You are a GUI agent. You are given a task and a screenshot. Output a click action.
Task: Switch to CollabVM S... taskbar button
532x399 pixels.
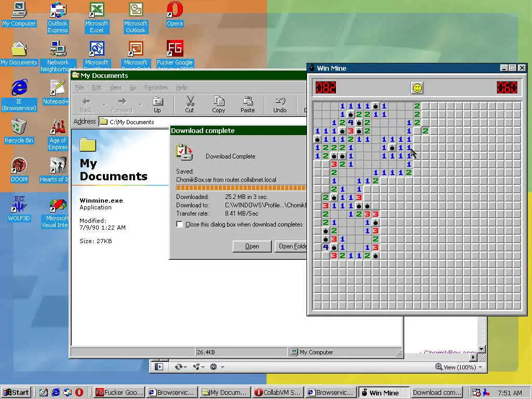click(x=278, y=392)
